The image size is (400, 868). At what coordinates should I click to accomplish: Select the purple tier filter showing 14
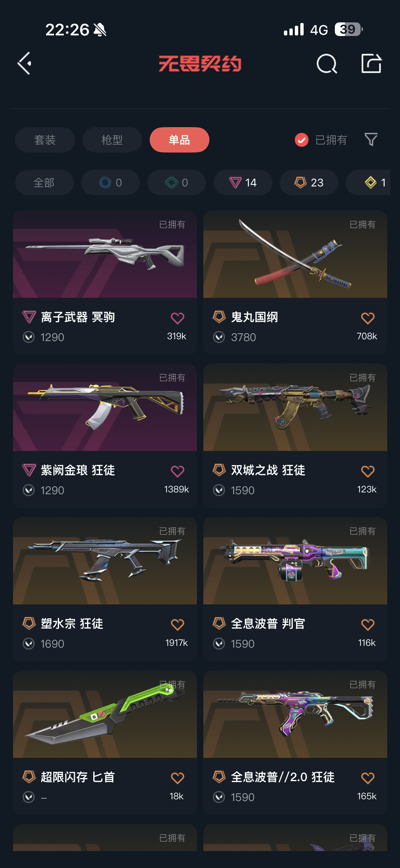pyautogui.click(x=243, y=182)
